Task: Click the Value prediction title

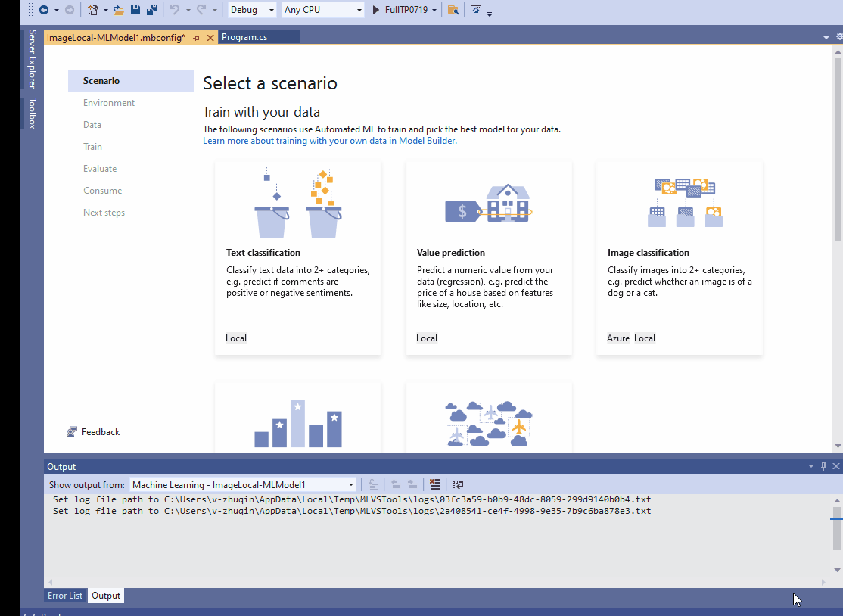Action: [450, 253]
